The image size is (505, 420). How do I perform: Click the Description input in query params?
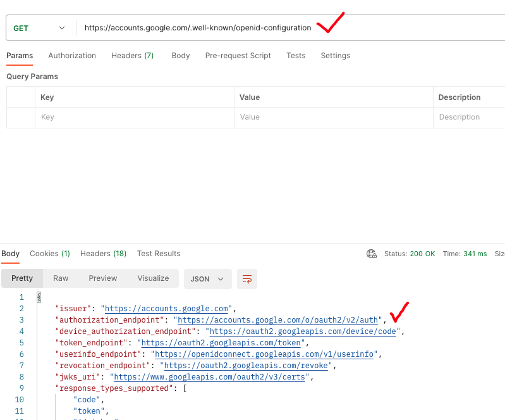469,117
